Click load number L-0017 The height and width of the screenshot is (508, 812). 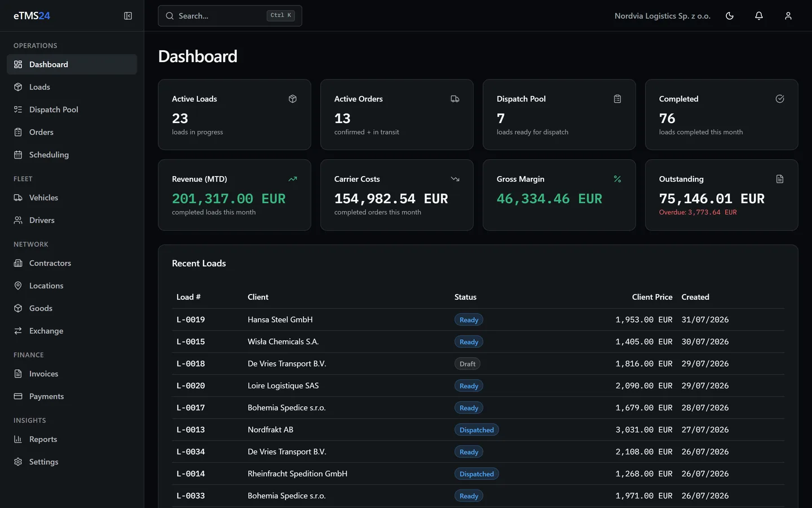[191, 408]
